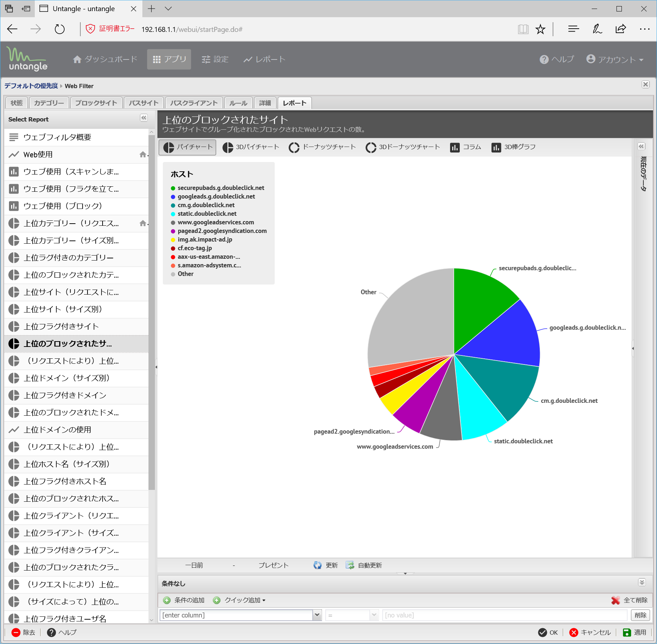Click the bottom ヘルプ help button
Viewport: 657px width, 644px height.
62,633
